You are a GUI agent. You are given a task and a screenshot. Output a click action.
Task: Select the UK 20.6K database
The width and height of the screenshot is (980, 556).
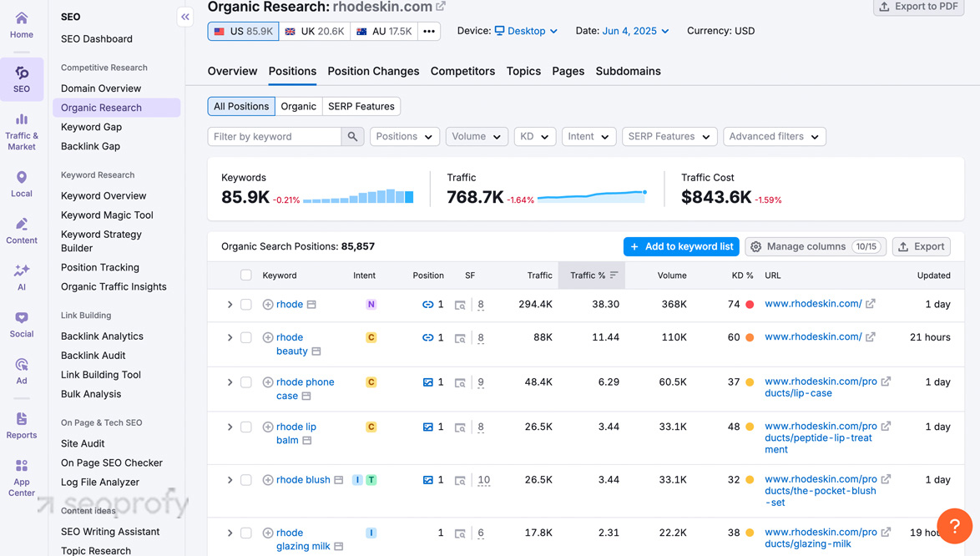(x=315, y=31)
